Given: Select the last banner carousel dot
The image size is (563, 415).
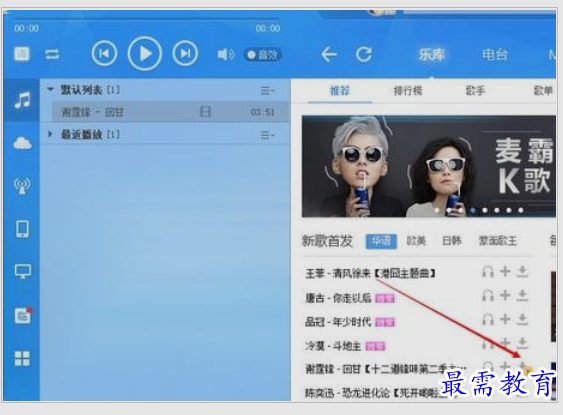Looking at the screenshot, I should click(x=521, y=210).
